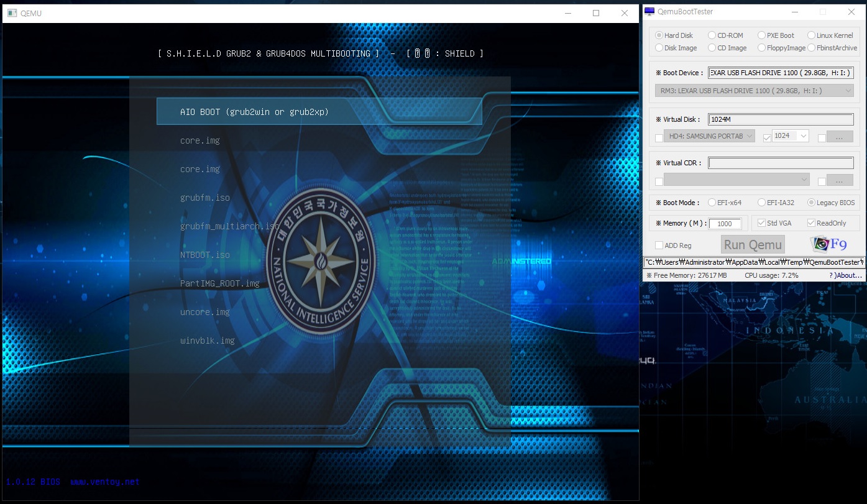867x504 pixels.
Task: Tick the checkbox left of Virtual CDR dropdown
Action: tap(659, 181)
